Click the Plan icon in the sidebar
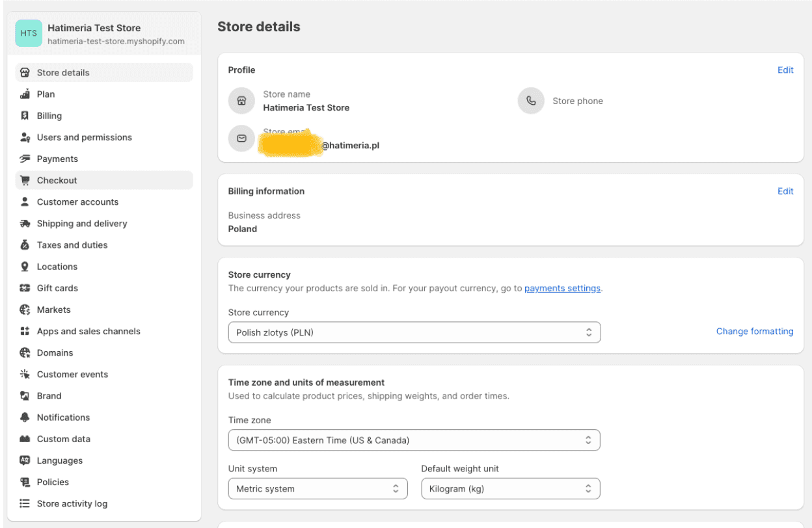Screen dimensions: 812x528 pos(25,94)
